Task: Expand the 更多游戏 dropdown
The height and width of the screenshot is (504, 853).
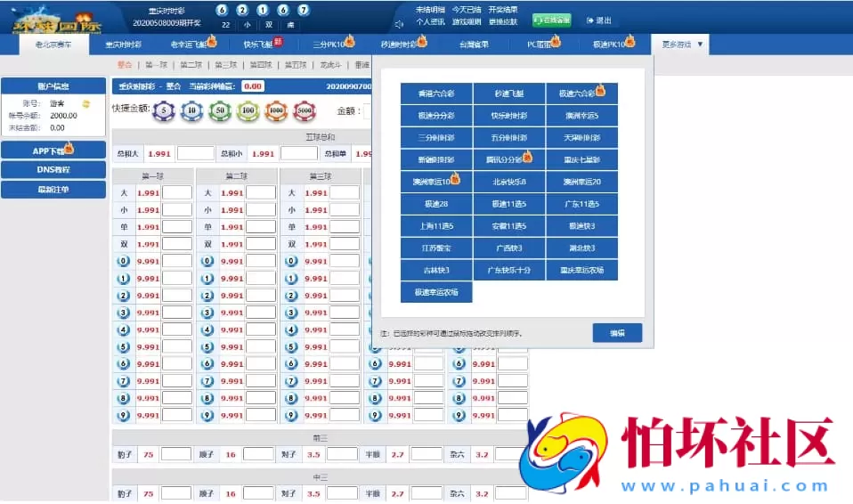Action: pyautogui.click(x=682, y=44)
